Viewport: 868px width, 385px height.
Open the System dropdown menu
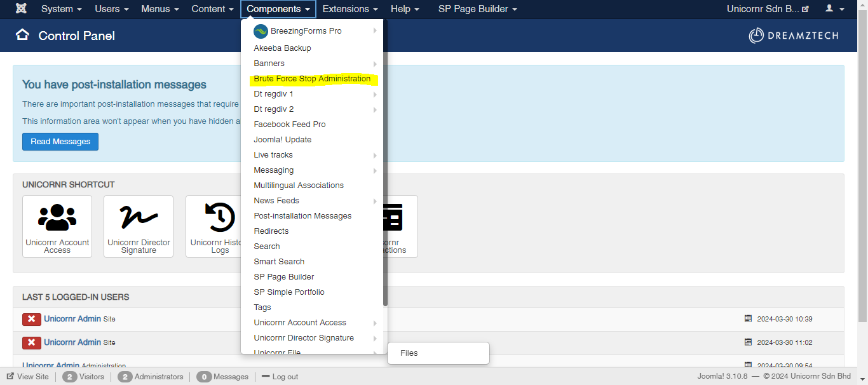click(x=62, y=9)
